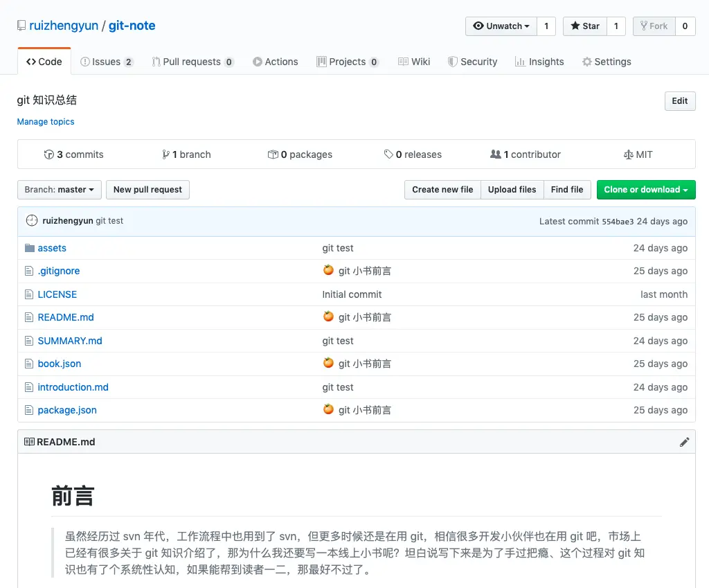Open the stargazers count next to Star
Viewport: 709px width, 588px height.
[616, 26]
